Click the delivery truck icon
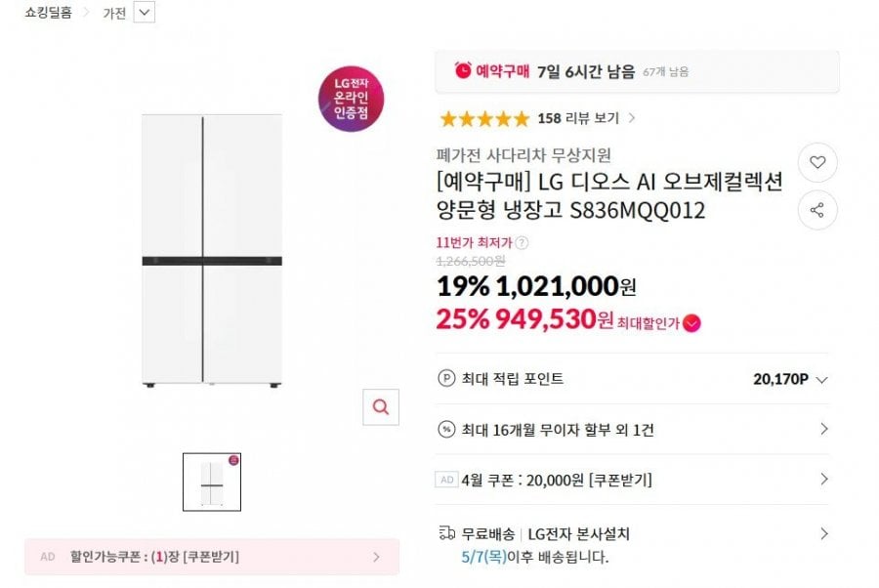The image size is (879, 588). pos(446,533)
